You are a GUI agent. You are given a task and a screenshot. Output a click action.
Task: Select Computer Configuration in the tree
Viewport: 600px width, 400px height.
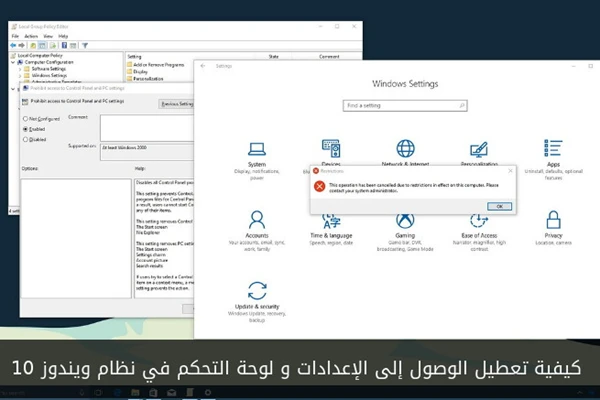click(x=49, y=62)
